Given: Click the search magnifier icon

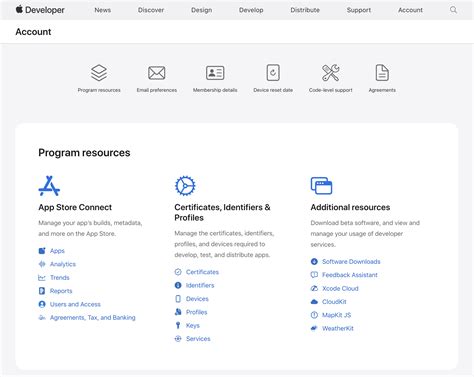Looking at the screenshot, I should [453, 10].
